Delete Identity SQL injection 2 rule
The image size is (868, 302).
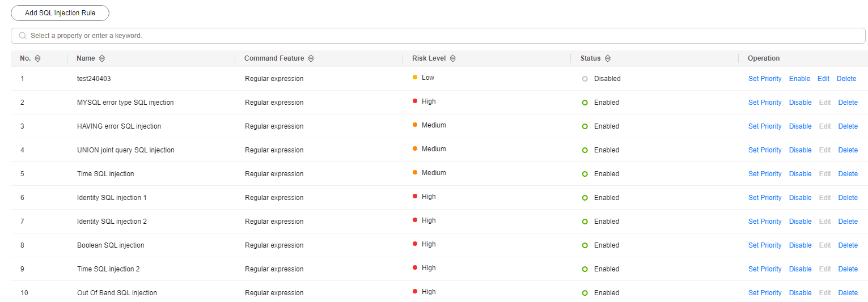coord(848,222)
